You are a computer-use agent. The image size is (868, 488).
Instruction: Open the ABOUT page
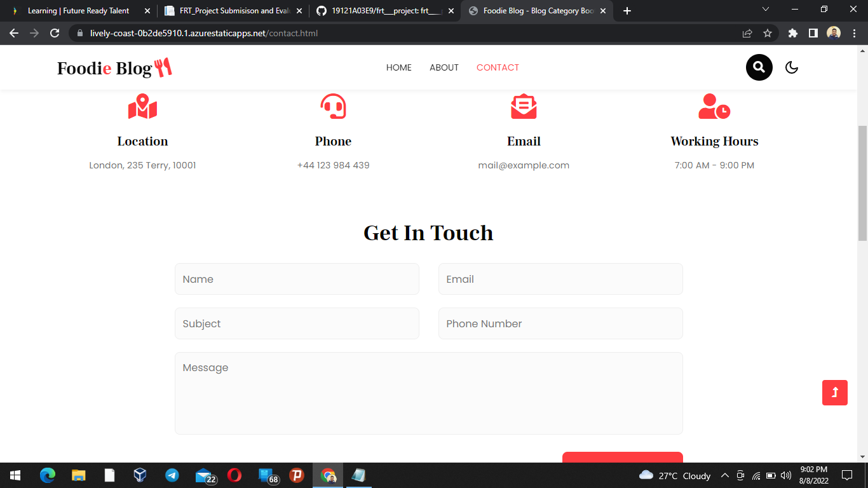pyautogui.click(x=444, y=67)
